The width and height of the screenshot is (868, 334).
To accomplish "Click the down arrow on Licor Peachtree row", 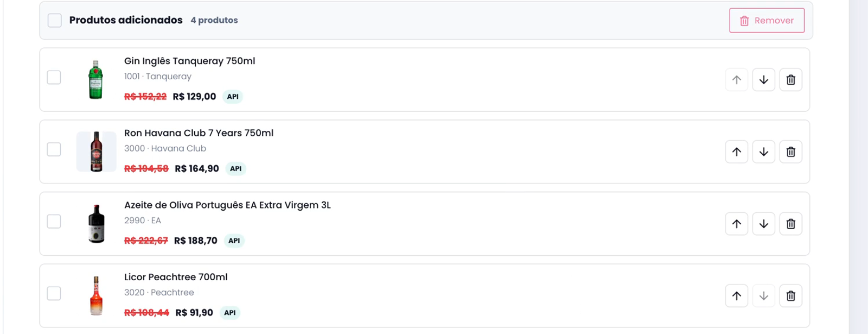I will click(x=763, y=296).
